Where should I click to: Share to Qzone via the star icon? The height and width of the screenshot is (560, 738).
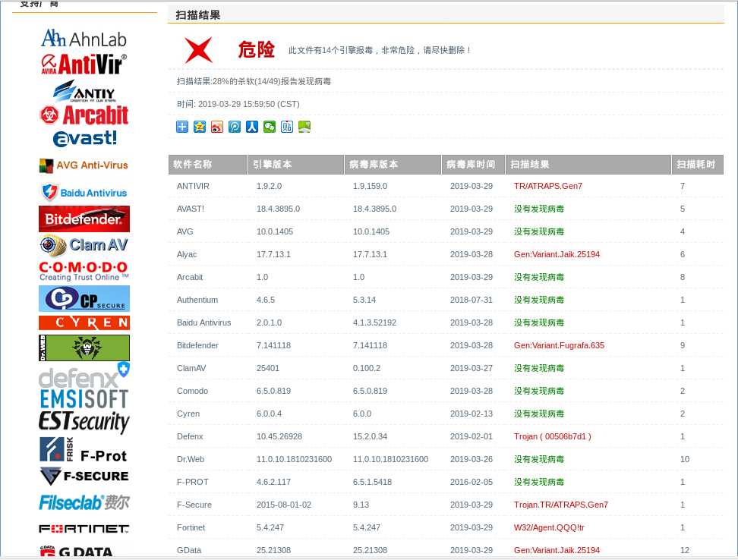click(x=200, y=127)
